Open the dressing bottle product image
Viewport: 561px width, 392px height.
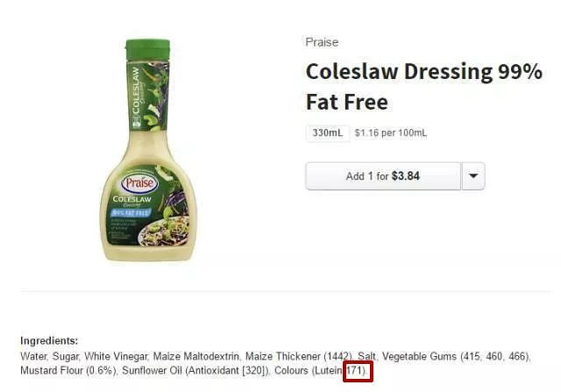pyautogui.click(x=148, y=150)
